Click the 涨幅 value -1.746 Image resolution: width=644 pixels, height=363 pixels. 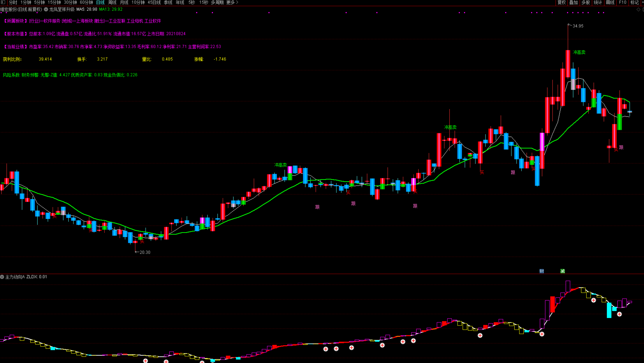click(220, 59)
